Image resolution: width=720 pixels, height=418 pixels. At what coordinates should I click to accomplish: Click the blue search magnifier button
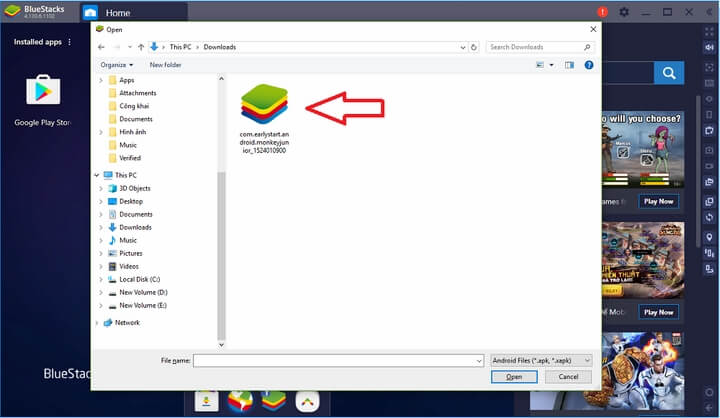coord(668,72)
